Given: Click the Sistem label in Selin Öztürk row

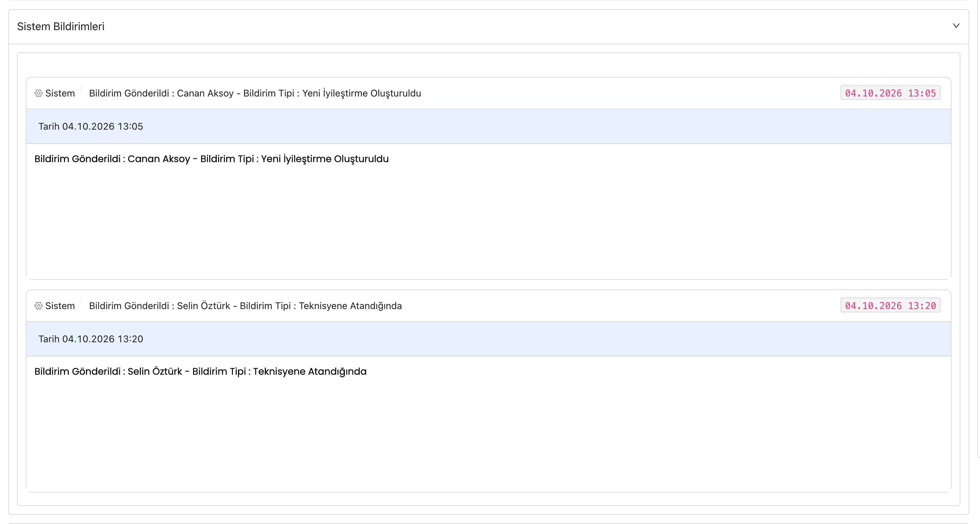Looking at the screenshot, I should (60, 306).
